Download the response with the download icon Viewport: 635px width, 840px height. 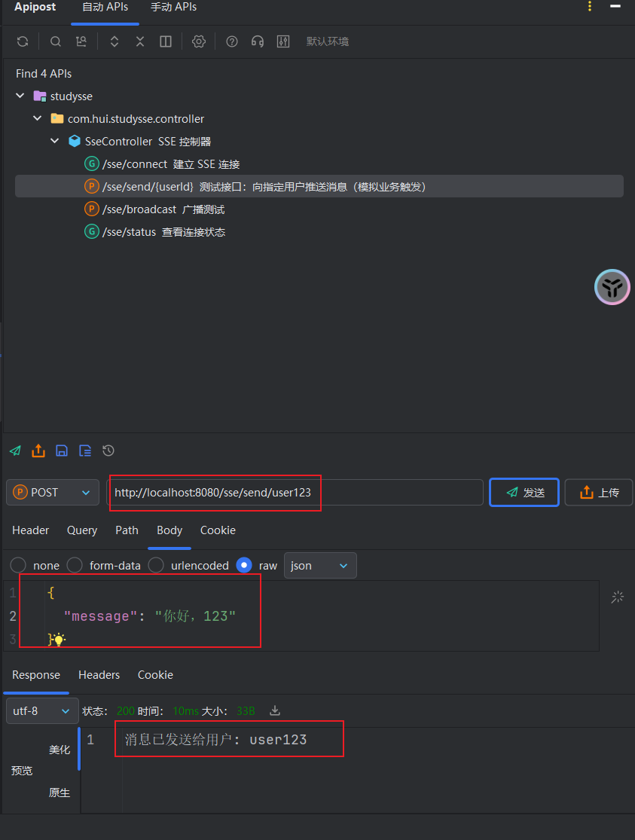coord(275,711)
